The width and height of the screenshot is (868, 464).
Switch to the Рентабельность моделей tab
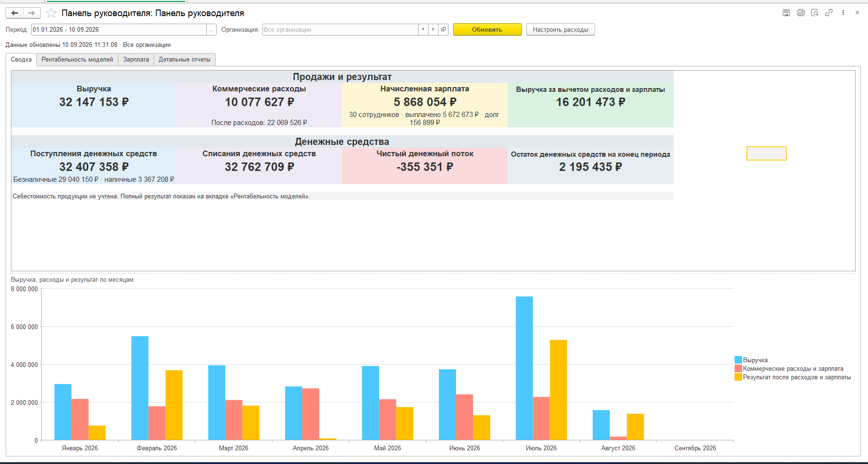pos(77,60)
